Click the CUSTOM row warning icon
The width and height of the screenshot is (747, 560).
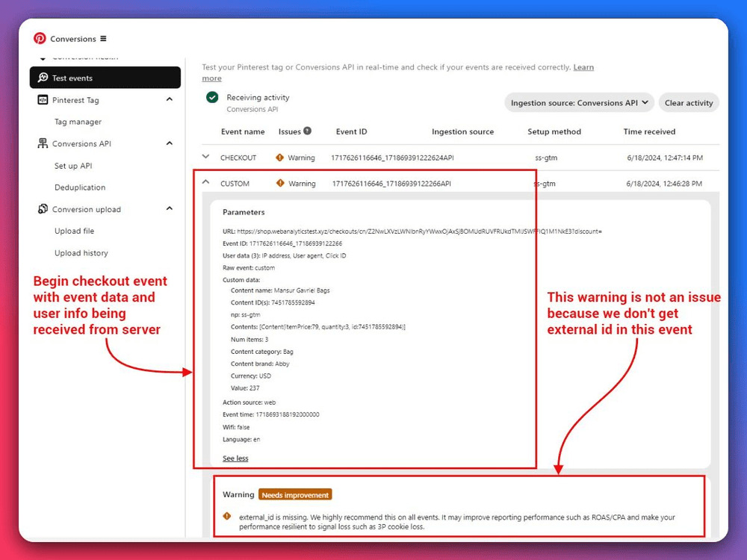(x=280, y=183)
